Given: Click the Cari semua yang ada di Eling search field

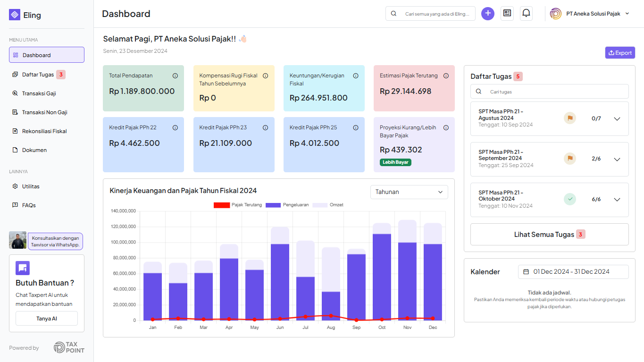Looking at the screenshot, I should point(430,14).
